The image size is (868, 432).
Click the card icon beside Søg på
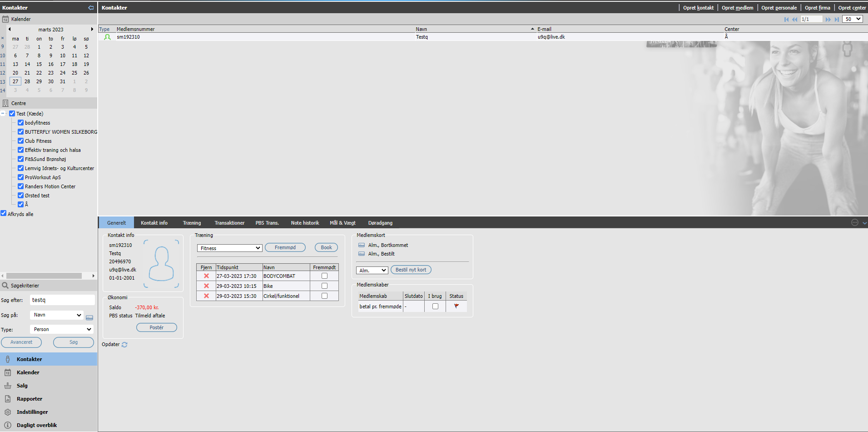(x=89, y=317)
